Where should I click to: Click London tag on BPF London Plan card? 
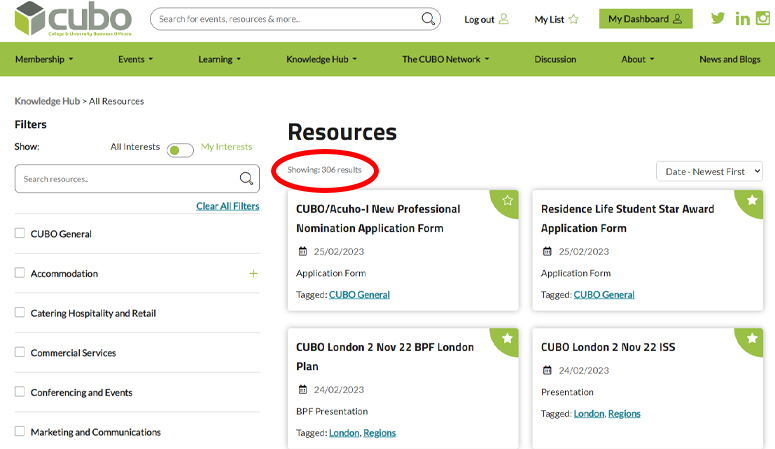[344, 433]
